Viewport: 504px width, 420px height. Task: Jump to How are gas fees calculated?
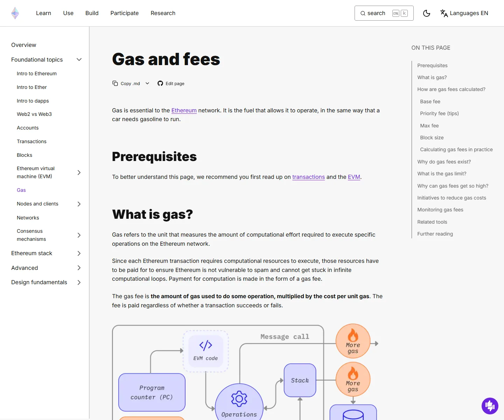(451, 89)
